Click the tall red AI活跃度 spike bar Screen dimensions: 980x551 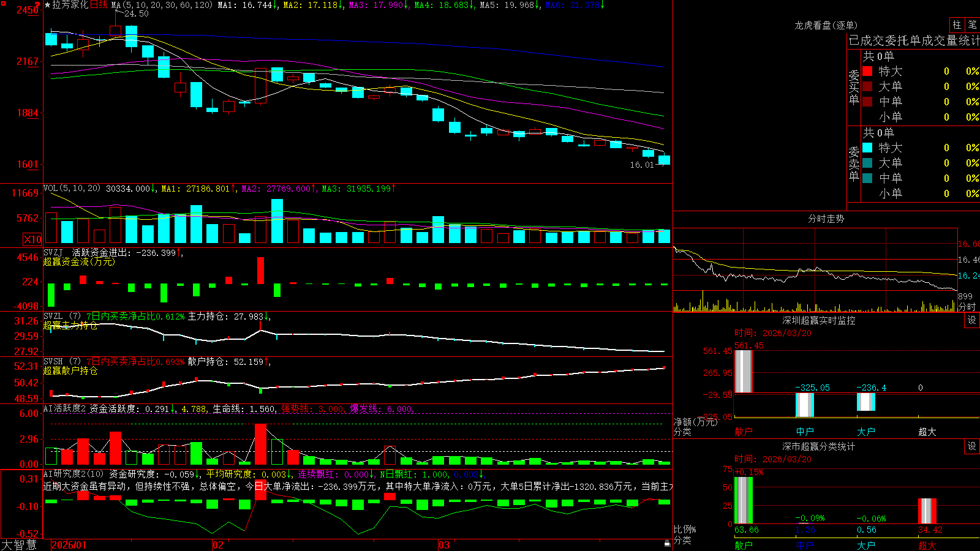click(261, 444)
